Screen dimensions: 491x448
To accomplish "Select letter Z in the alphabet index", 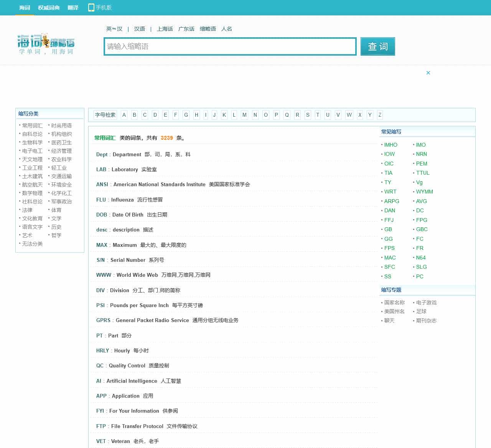I will 379,115.
